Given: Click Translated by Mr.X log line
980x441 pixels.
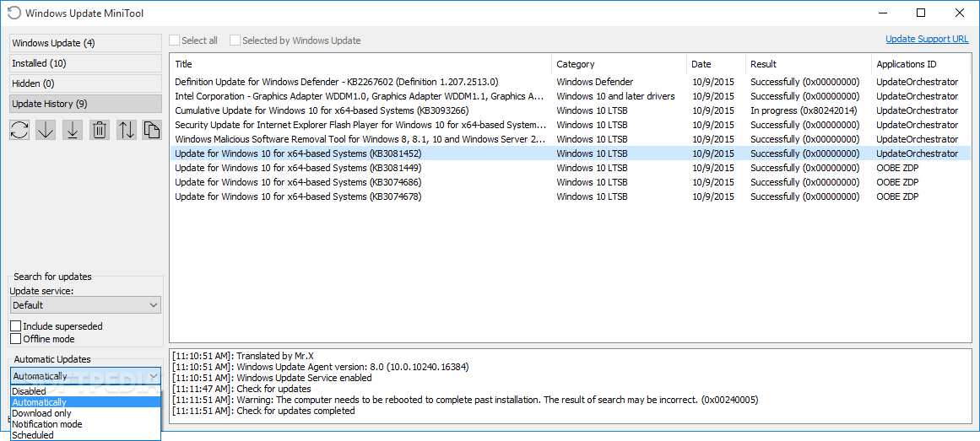Looking at the screenshot, I should [242, 356].
